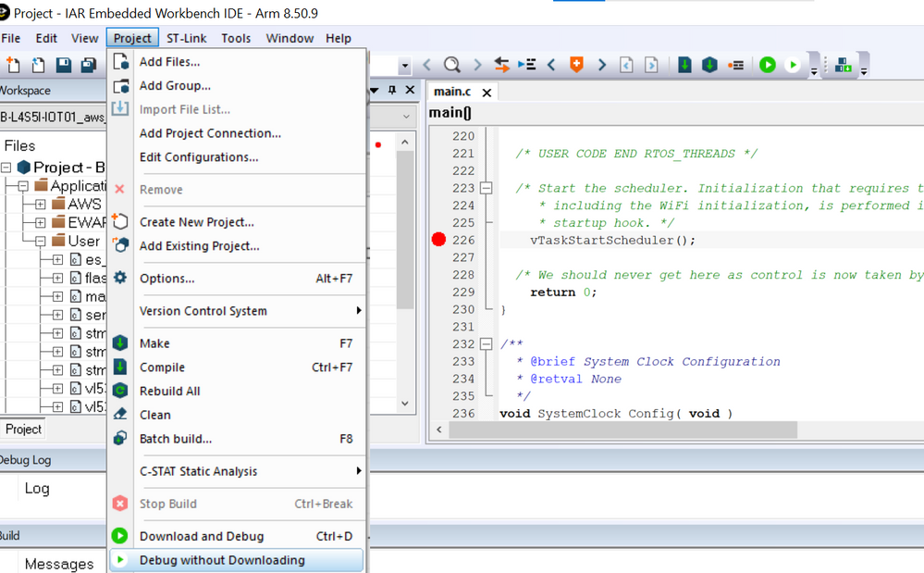Collapse the Project root tree node
This screenshot has height=573, width=924.
coord(6,168)
